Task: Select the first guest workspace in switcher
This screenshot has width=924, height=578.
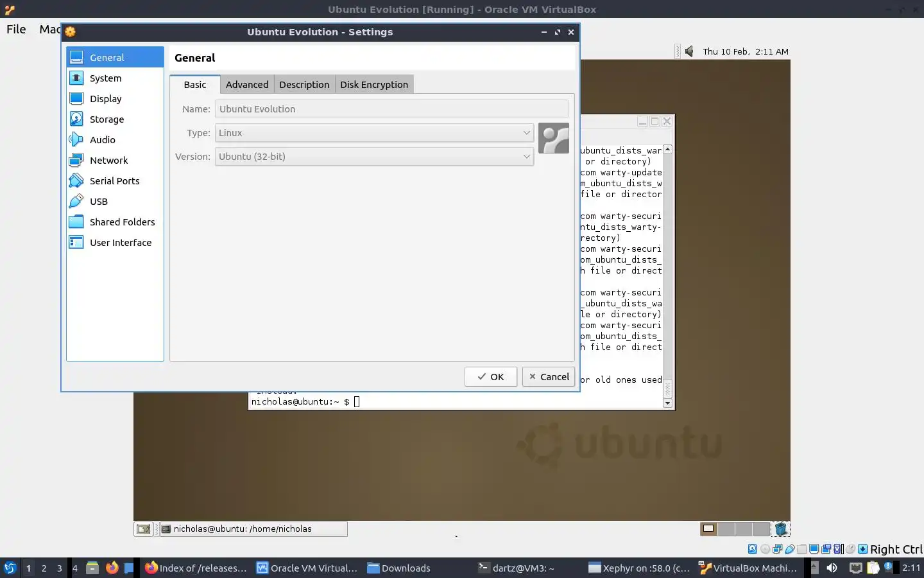Action: [708, 529]
